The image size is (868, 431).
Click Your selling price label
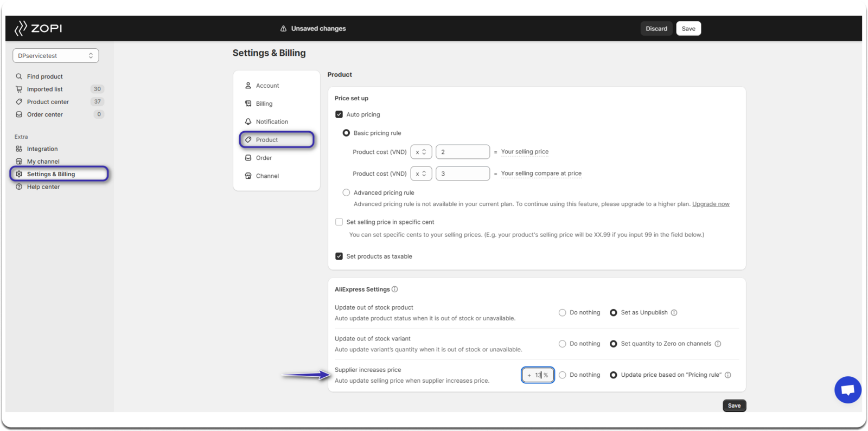pos(525,152)
